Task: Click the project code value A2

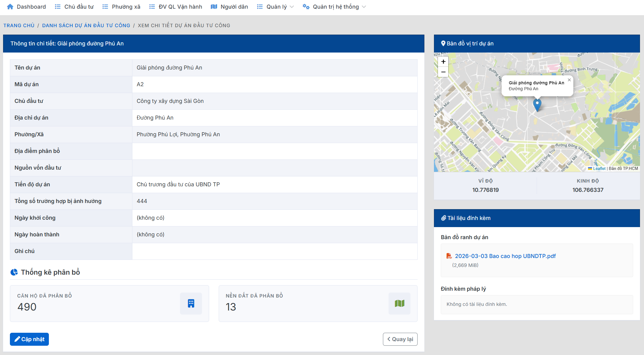Action: [140, 84]
